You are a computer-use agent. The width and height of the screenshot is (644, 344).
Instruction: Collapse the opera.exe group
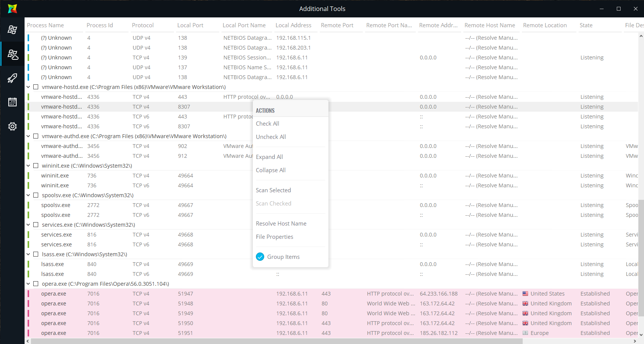28,284
